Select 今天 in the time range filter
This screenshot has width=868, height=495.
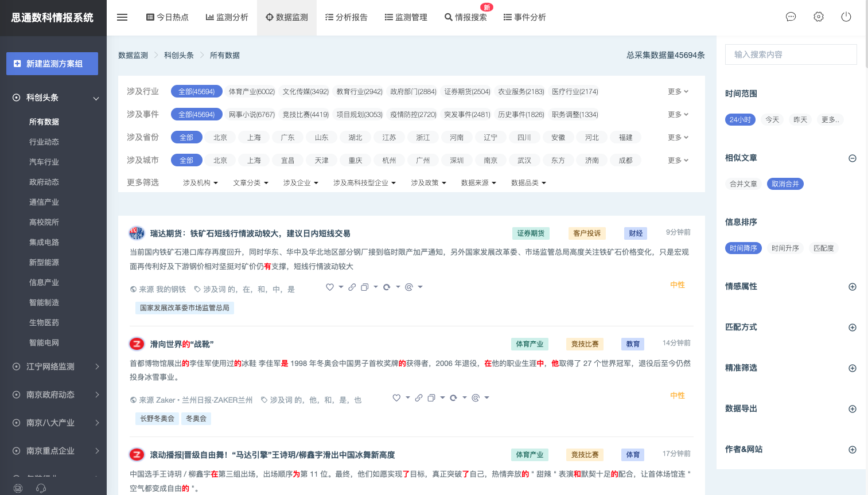coord(772,119)
